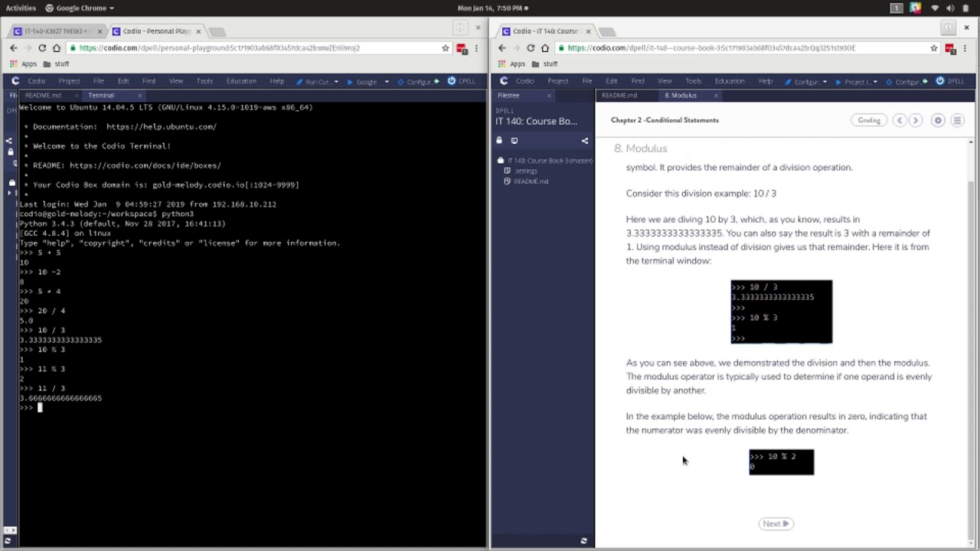Go back in right Chrome window
This screenshot has height=551, width=980.
point(501,47)
